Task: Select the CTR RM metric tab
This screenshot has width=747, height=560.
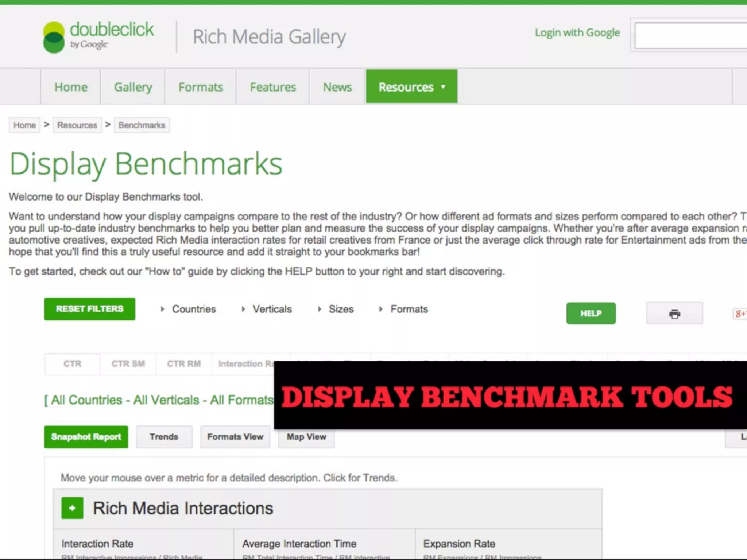Action: (x=184, y=364)
